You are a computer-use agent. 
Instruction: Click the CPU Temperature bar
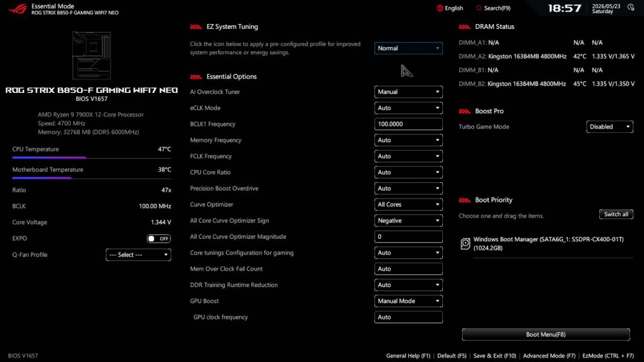click(x=92, y=157)
